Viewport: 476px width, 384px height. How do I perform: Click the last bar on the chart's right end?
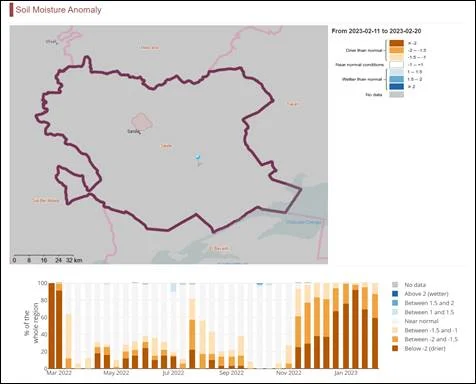pyautogui.click(x=375, y=326)
